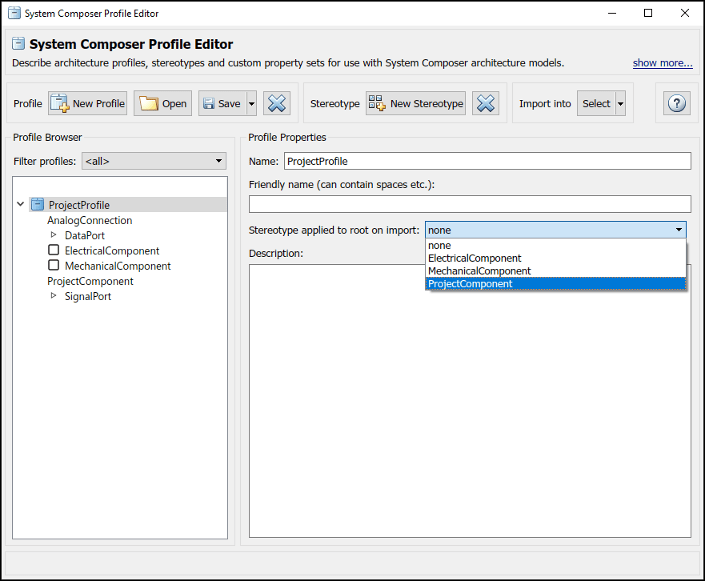
Task: Click the ProjectProfile icon in the tree
Action: click(37, 205)
